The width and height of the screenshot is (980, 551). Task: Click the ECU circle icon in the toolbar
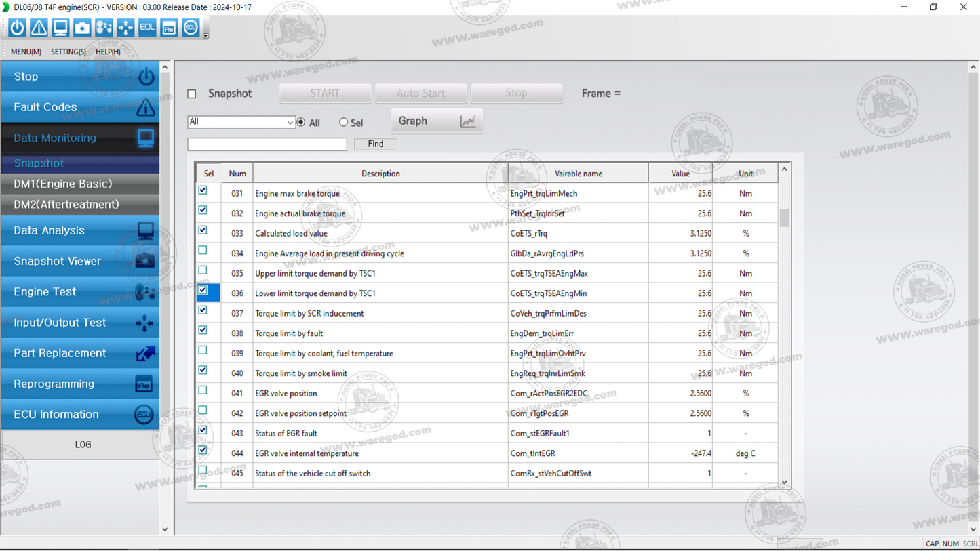point(191,28)
